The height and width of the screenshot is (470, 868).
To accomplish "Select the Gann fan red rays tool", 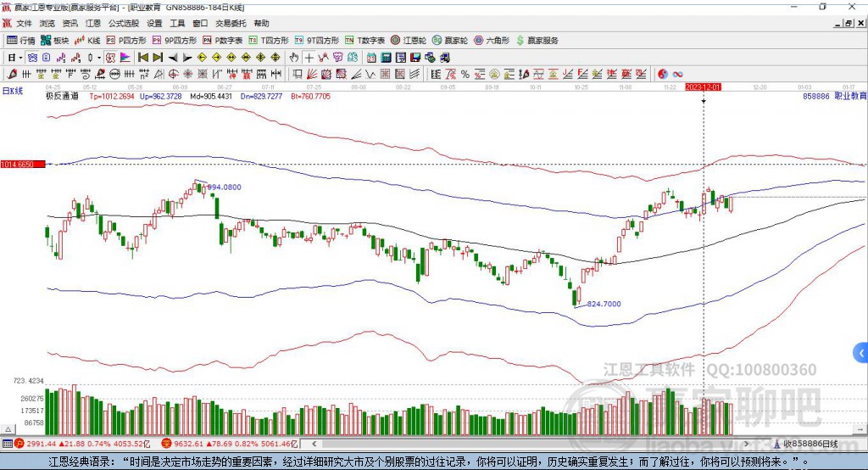I will 312,74.
